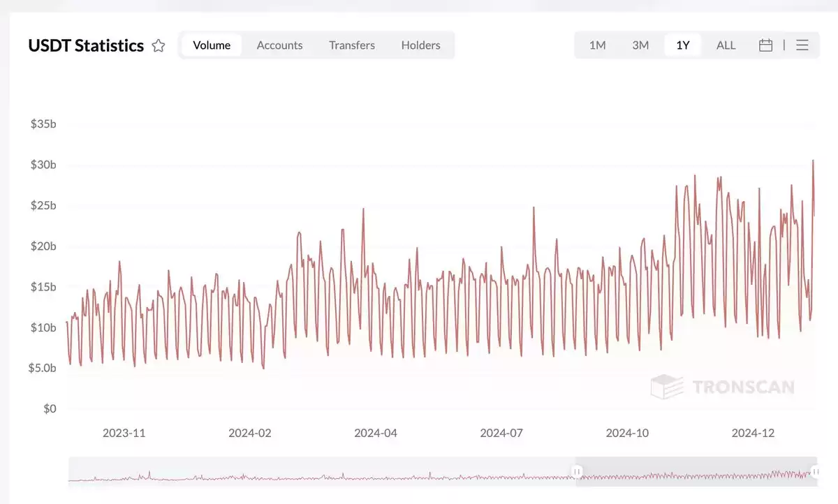This screenshot has width=838, height=504.
Task: Click the $30b axis label
Action: [43, 165]
